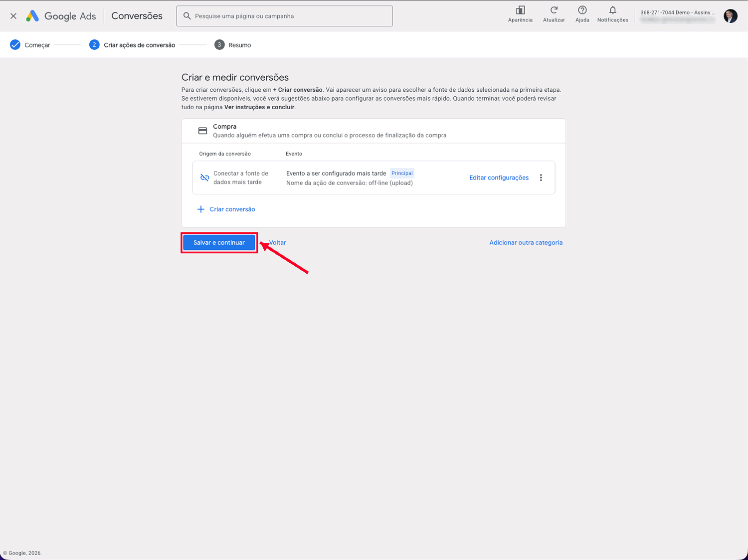Click the search magnifier icon
Image resolution: width=748 pixels, height=560 pixels.
pos(187,16)
